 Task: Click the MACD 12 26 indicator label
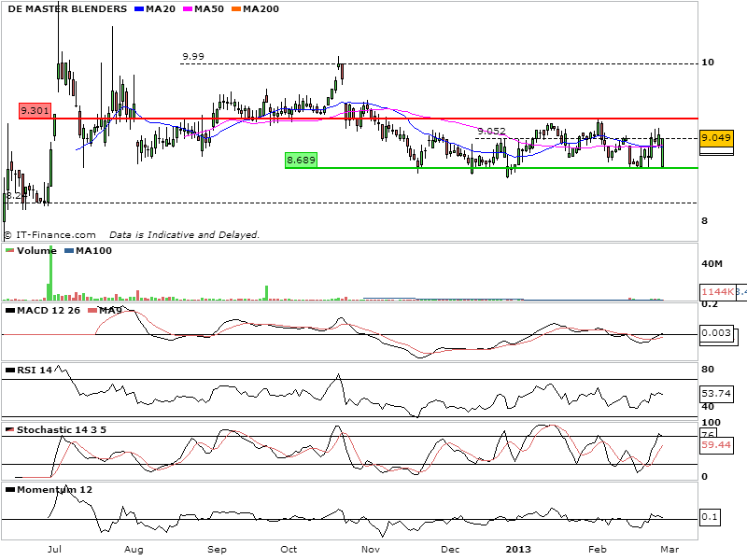point(49,311)
